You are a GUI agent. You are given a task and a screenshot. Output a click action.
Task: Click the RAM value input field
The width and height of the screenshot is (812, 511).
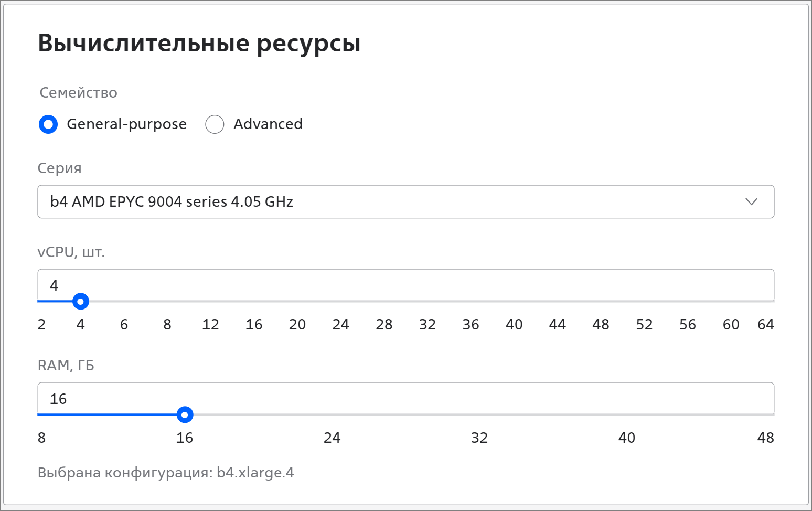[x=405, y=398]
